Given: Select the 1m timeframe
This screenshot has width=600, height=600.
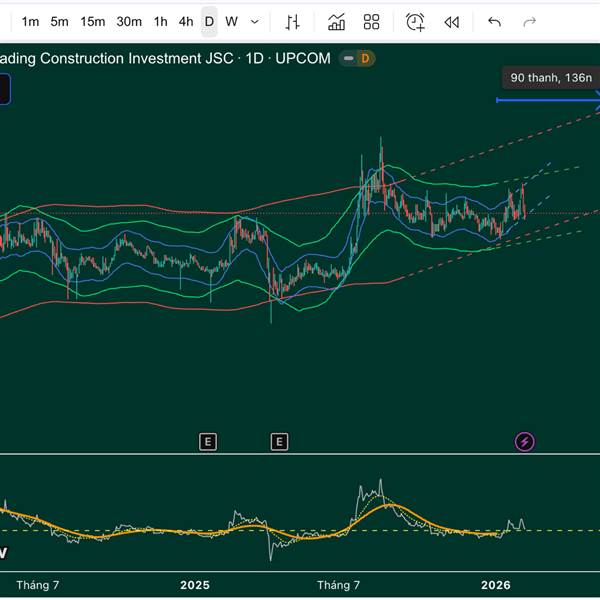Looking at the screenshot, I should [x=31, y=21].
